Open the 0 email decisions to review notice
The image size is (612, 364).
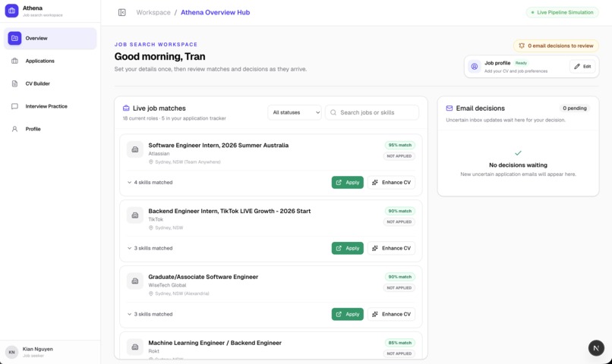[556, 45]
